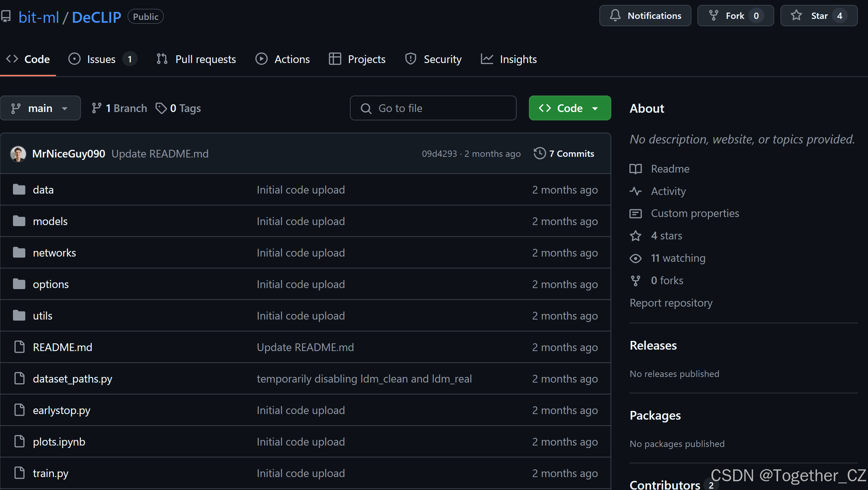
Task: Open the networks folder
Action: click(x=54, y=253)
